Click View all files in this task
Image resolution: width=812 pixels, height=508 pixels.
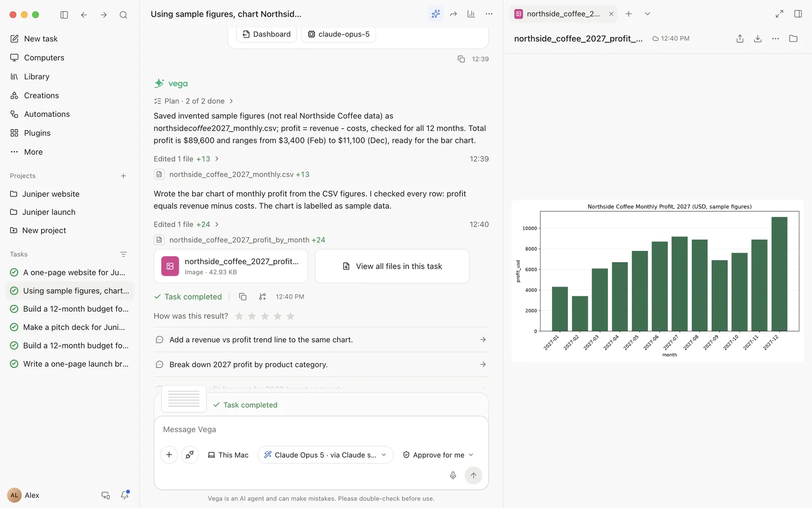coord(392,266)
